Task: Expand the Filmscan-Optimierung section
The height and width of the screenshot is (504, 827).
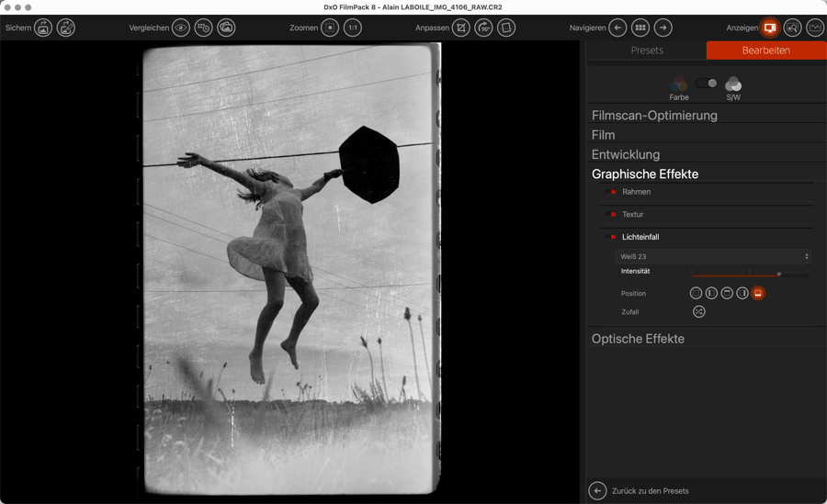Action: (x=654, y=116)
